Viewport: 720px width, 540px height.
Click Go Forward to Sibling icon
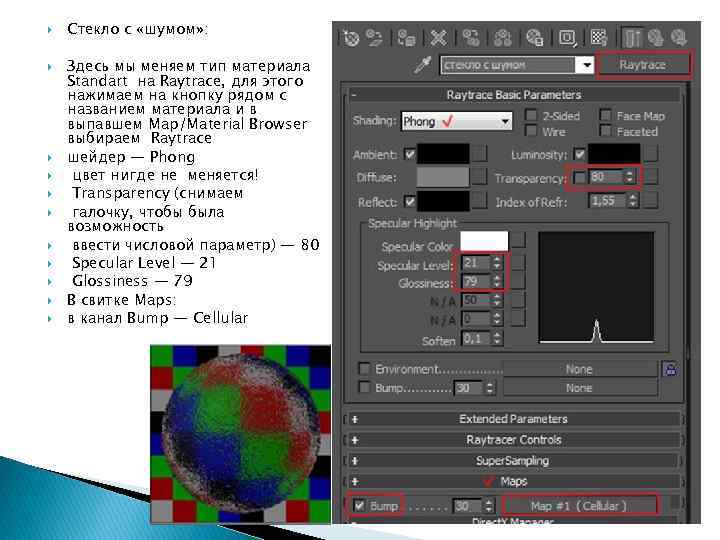[679, 38]
